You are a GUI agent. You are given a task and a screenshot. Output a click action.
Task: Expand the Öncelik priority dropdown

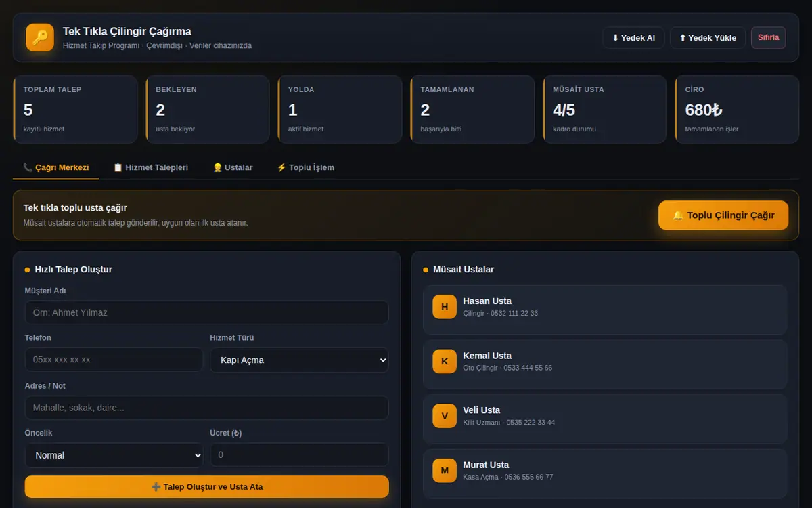click(x=114, y=455)
